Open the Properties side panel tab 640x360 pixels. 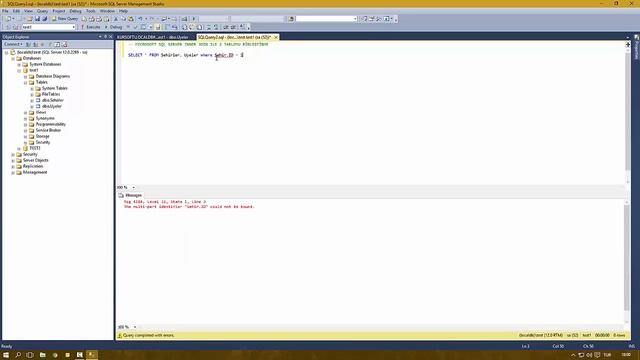[x=636, y=47]
